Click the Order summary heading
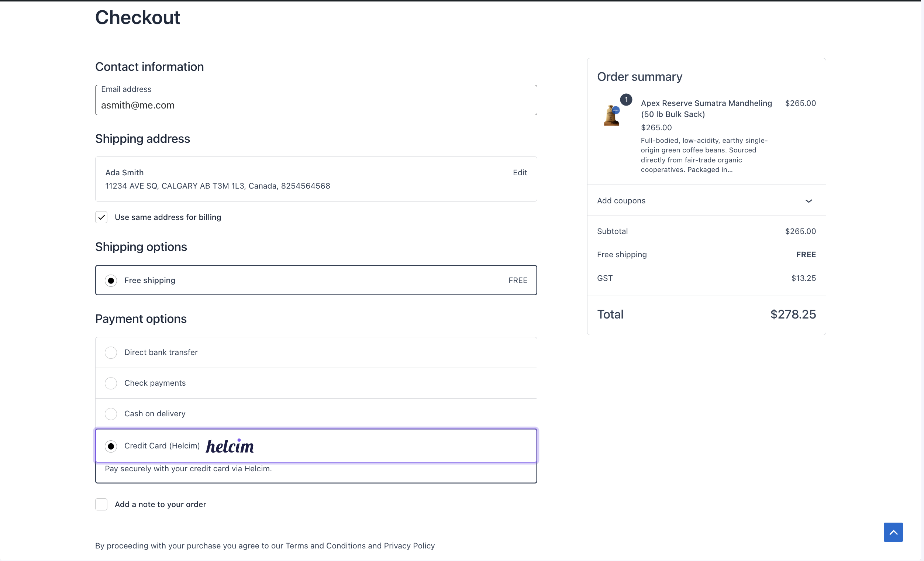Screen dimensions: 924x561 639,76
